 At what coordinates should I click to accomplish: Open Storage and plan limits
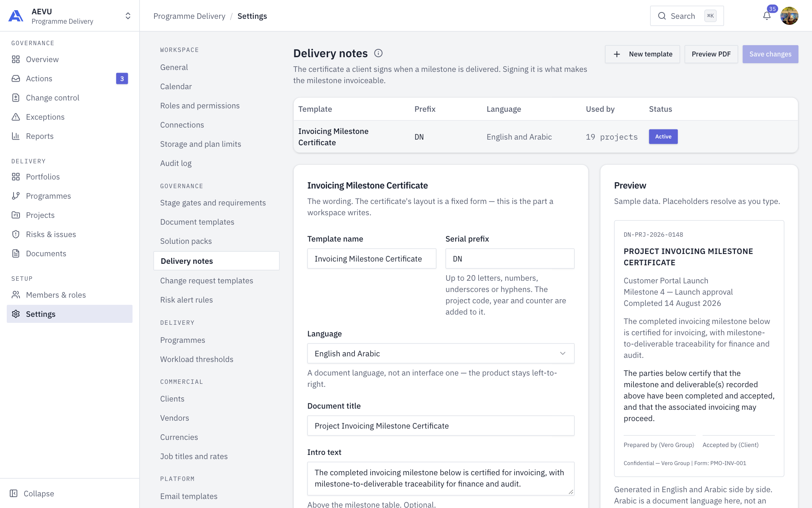point(201,144)
